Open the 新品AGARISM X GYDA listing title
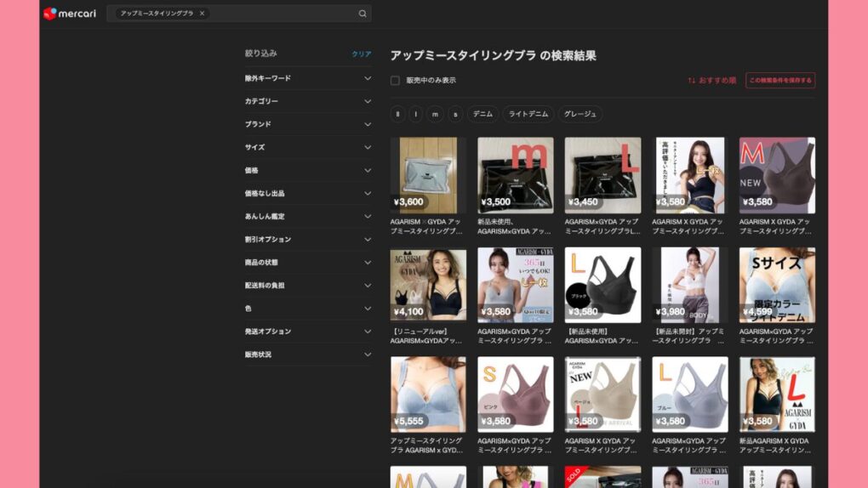The height and width of the screenshot is (488, 868). [775, 445]
